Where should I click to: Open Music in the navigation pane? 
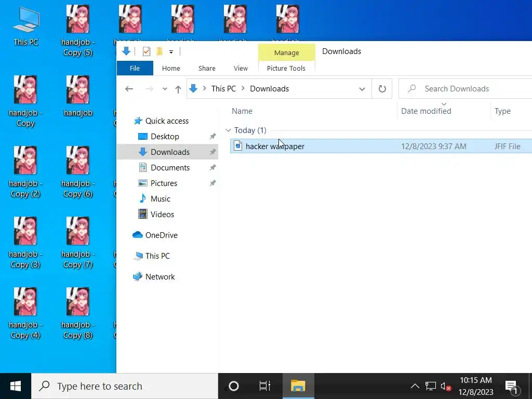161,199
